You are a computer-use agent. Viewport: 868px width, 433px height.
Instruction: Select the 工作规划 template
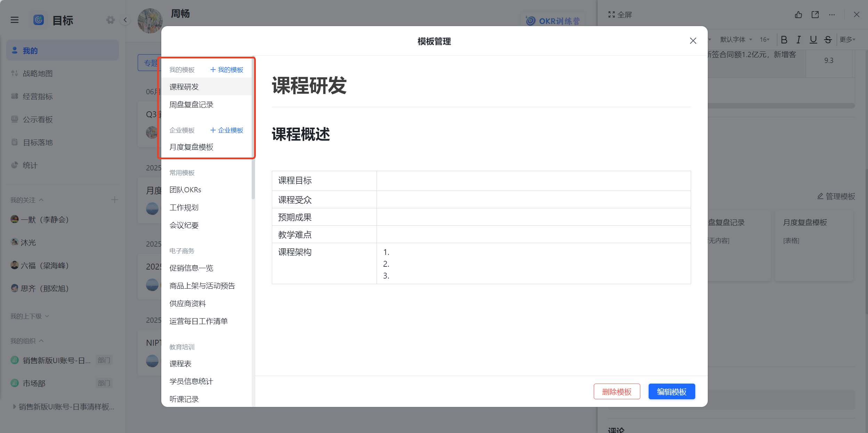pos(207,207)
